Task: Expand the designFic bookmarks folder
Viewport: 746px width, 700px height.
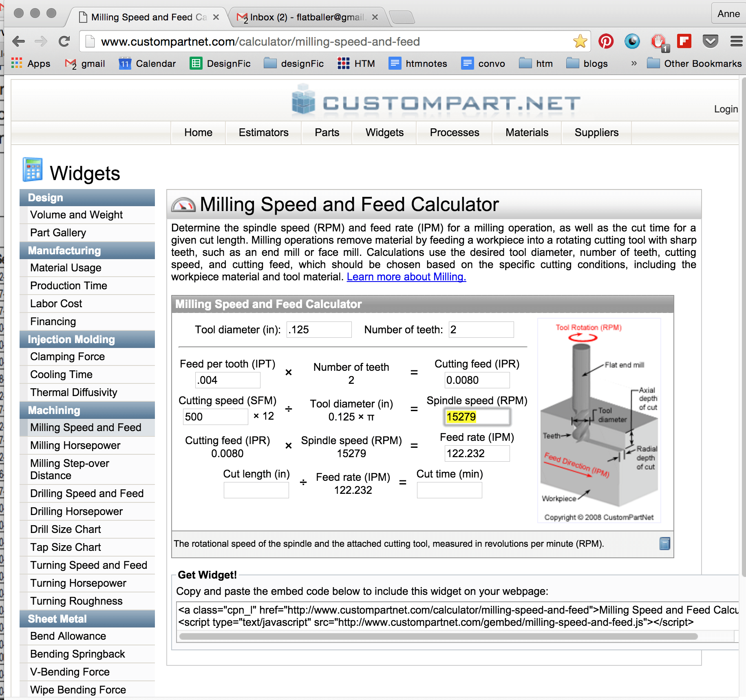Action: [294, 64]
